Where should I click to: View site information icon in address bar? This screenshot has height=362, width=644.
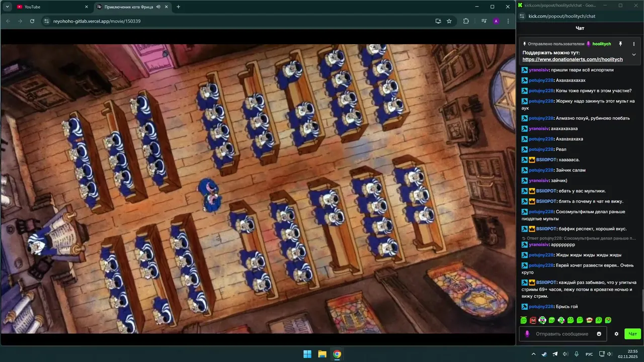47,21
